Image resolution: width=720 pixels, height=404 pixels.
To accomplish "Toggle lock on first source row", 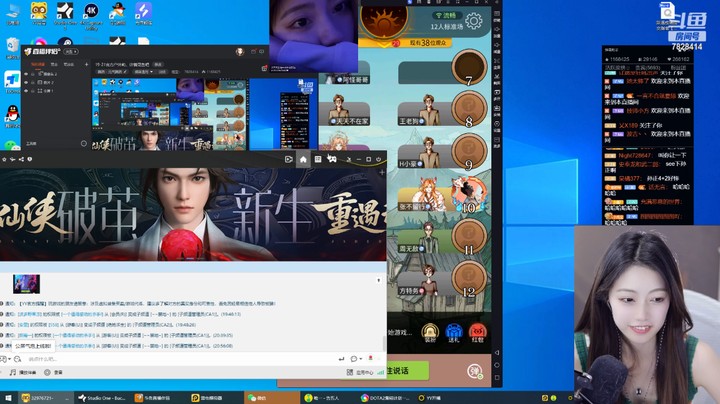I will [33, 73].
